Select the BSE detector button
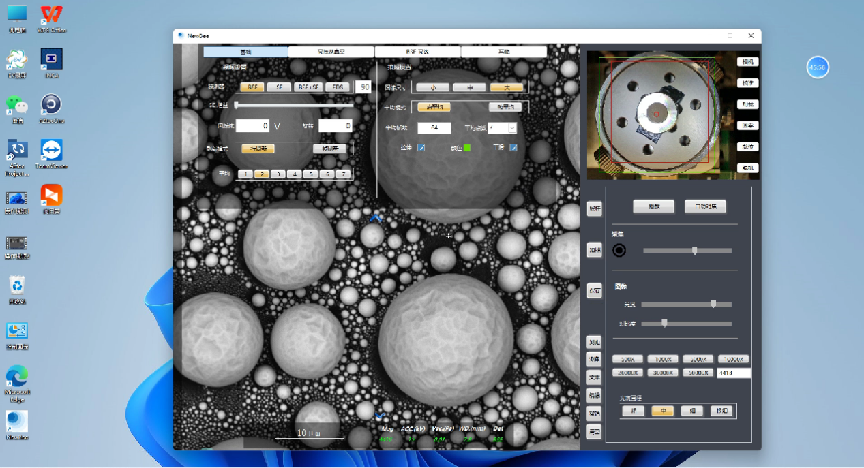The width and height of the screenshot is (864, 468). click(252, 87)
